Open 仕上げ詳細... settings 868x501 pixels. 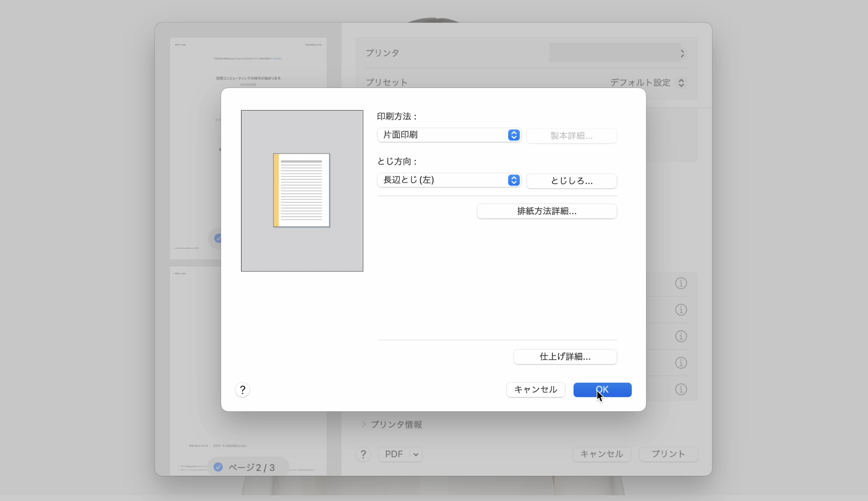pos(565,357)
